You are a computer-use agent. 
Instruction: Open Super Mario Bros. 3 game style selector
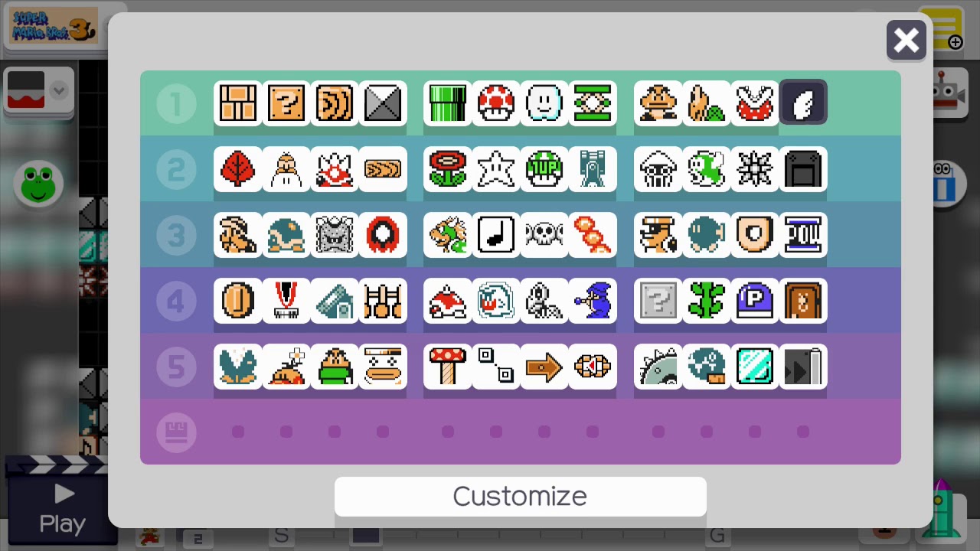coord(53,27)
